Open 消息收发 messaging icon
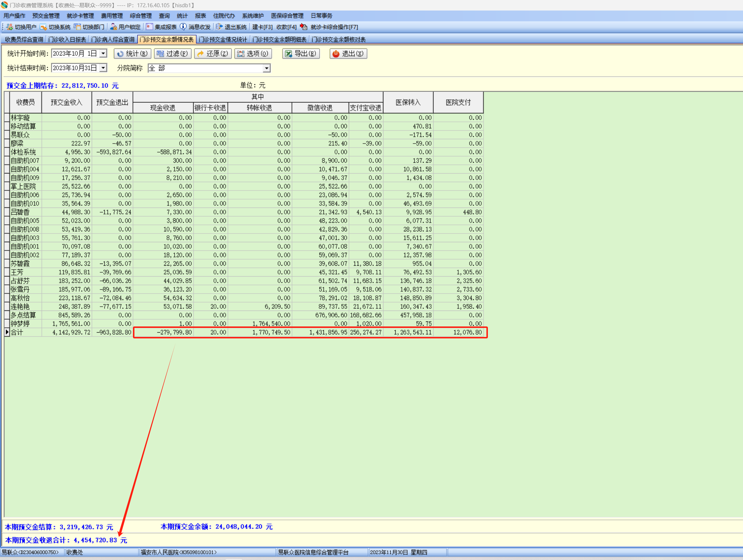Image resolution: width=743 pixels, height=560 pixels. tap(183, 27)
